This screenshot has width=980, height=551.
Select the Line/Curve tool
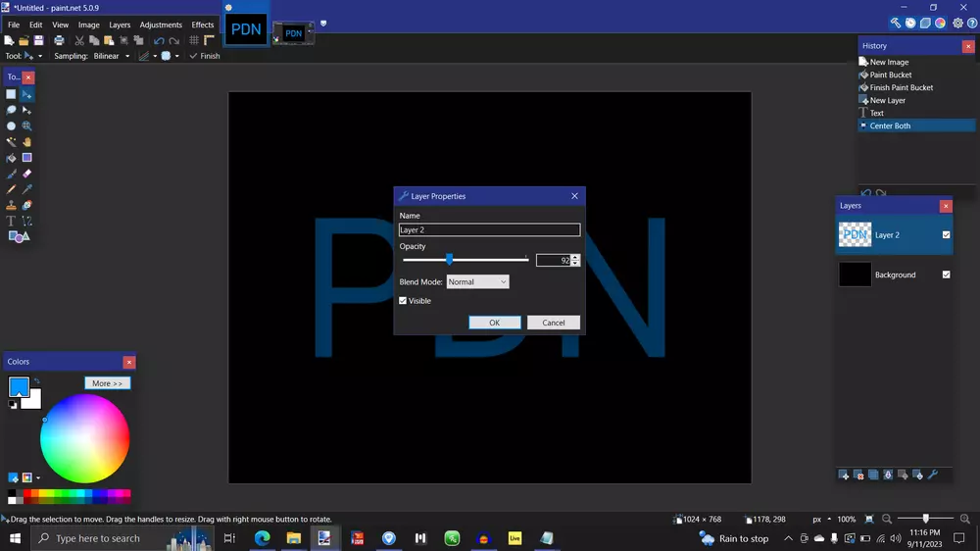pyautogui.click(x=26, y=221)
